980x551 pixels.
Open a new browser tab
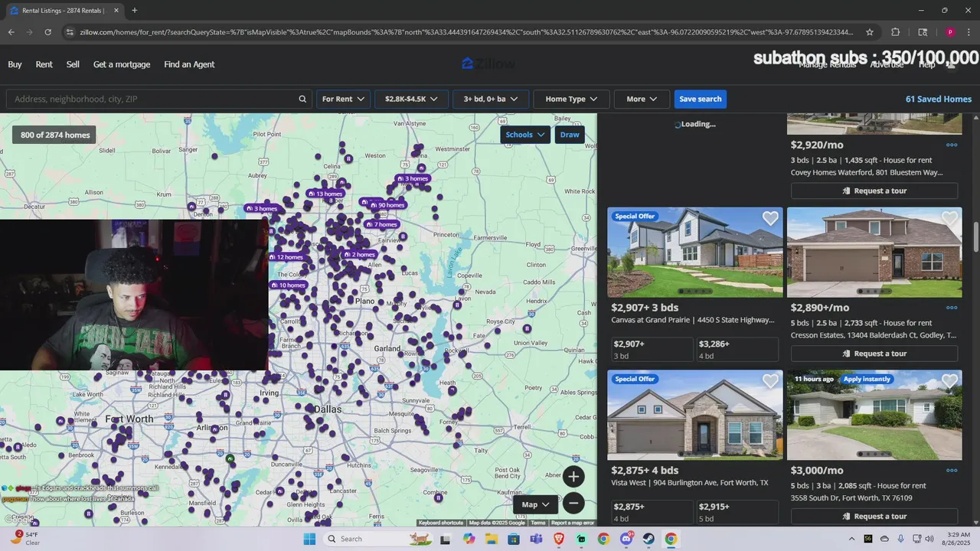pos(135,10)
